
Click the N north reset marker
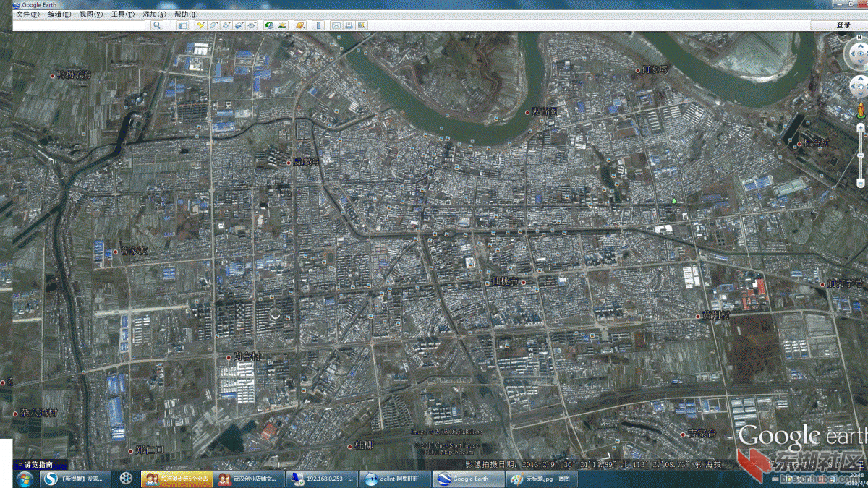[x=859, y=37]
